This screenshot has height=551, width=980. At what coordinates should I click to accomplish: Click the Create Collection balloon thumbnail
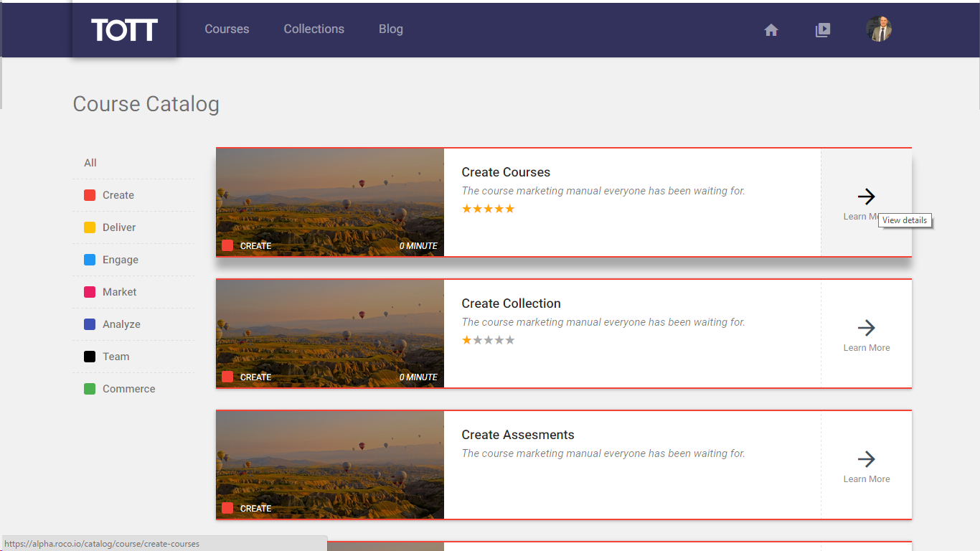(x=330, y=334)
